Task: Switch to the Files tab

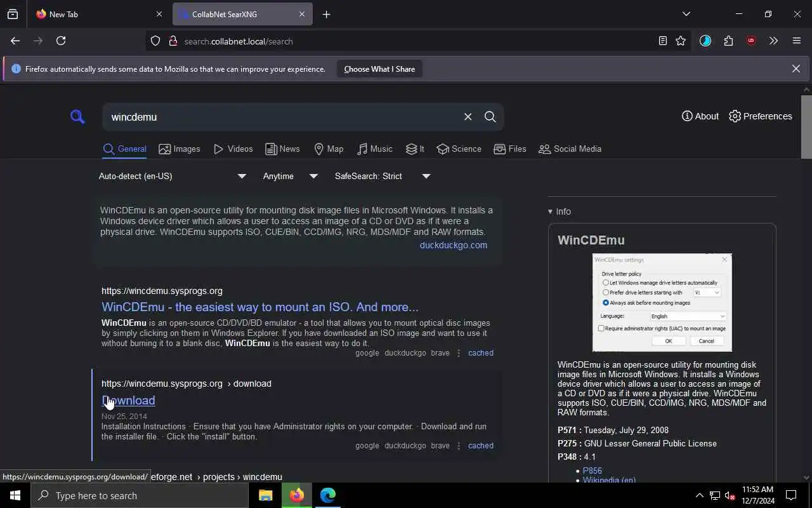Action: [x=510, y=149]
